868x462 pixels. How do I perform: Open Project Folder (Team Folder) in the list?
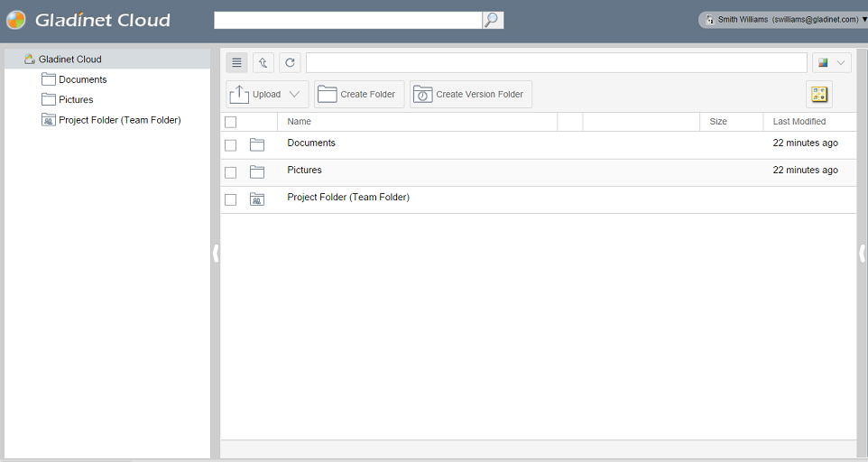pyautogui.click(x=348, y=197)
